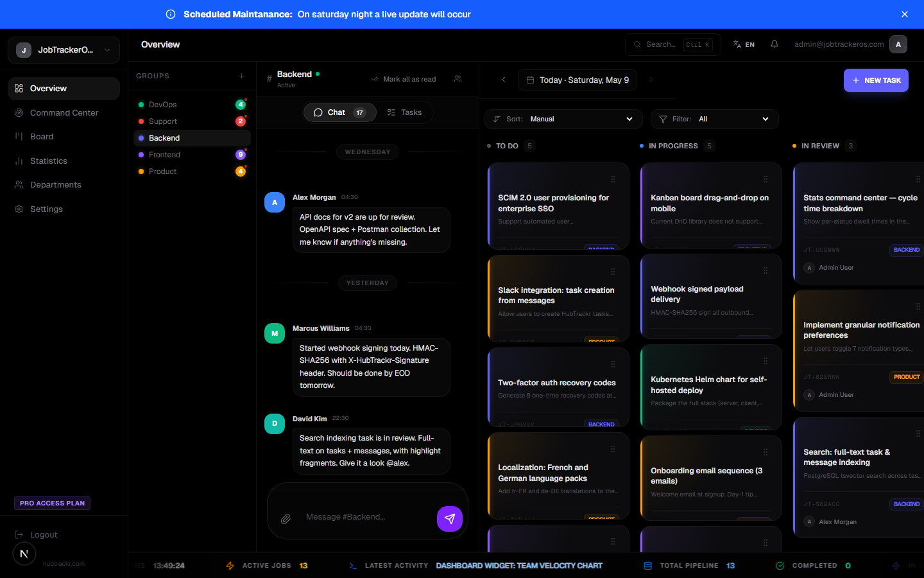Click the round N logo icon
The width and height of the screenshot is (924, 578).
(24, 554)
